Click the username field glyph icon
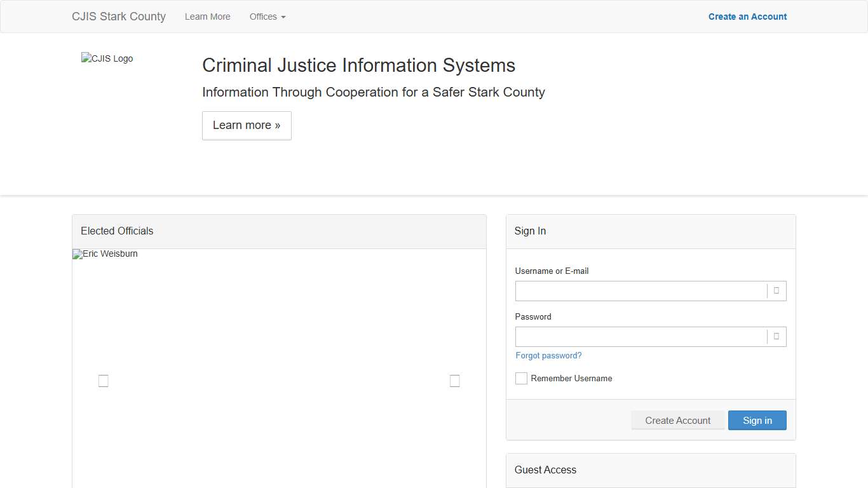This screenshot has height=488, width=868. click(776, 290)
